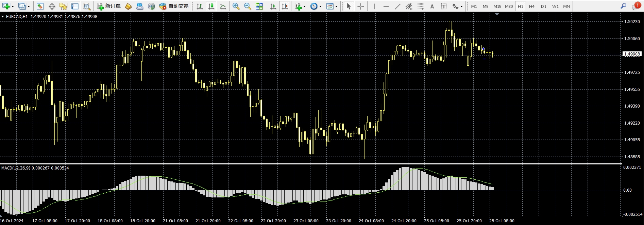Toggle candlestick chart mode
The height and width of the screenshot is (225, 644).
coord(211,6)
